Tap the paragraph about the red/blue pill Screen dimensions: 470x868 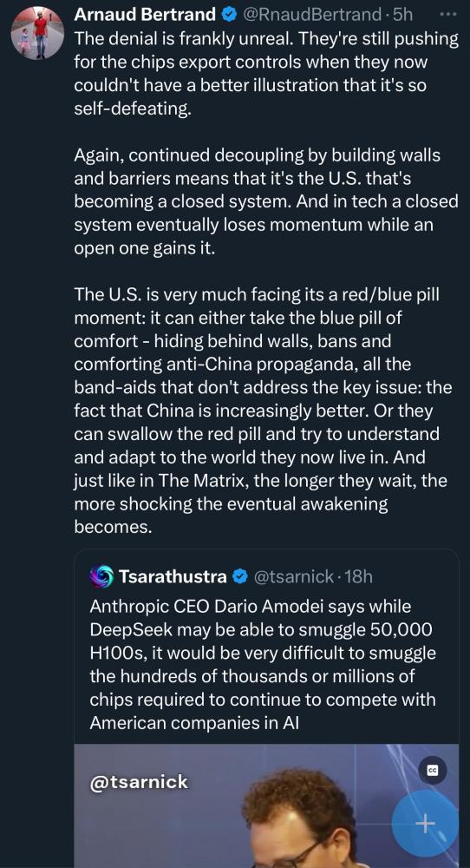(264, 411)
